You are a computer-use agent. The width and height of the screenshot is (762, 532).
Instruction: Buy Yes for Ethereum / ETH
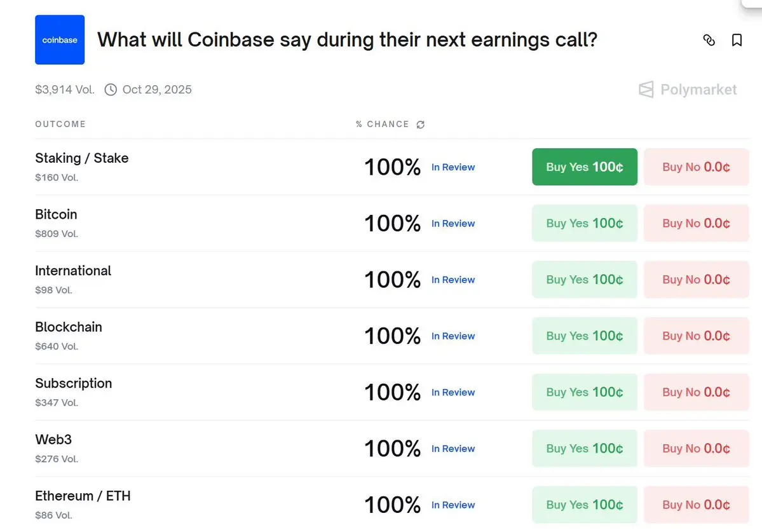click(x=584, y=505)
